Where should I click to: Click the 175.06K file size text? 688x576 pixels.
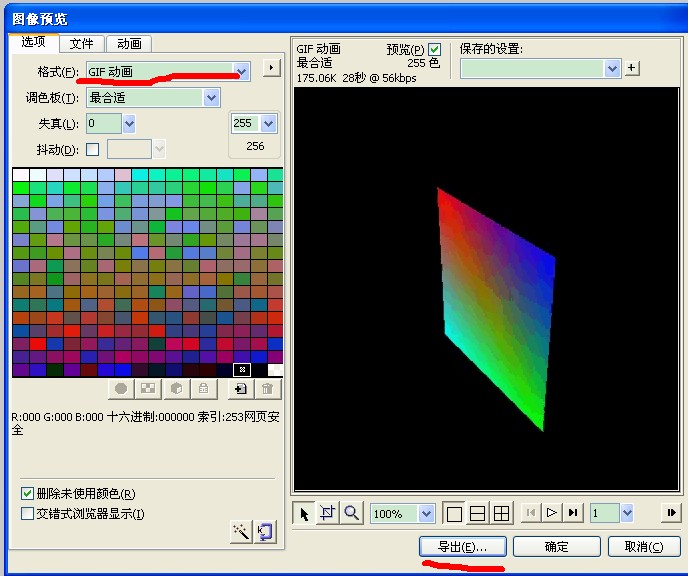coord(316,78)
